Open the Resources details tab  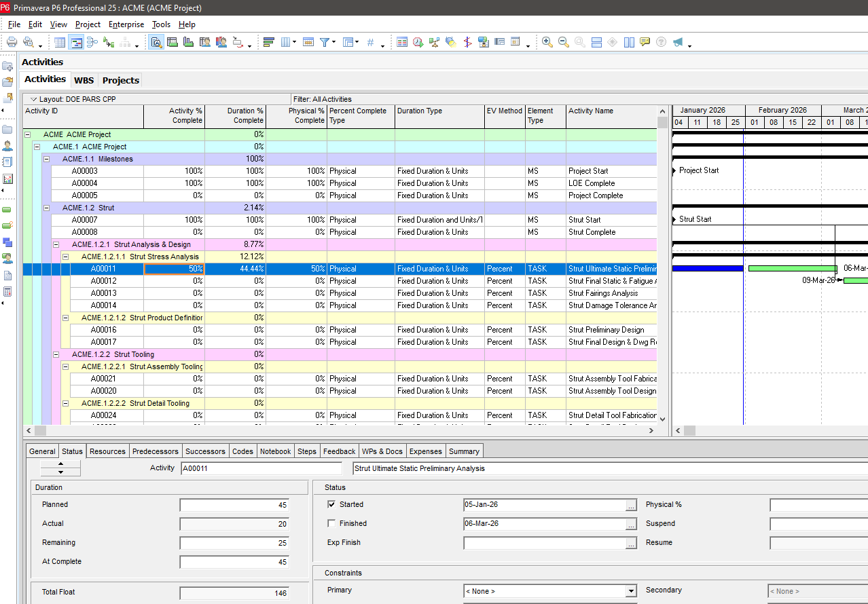[x=107, y=451]
